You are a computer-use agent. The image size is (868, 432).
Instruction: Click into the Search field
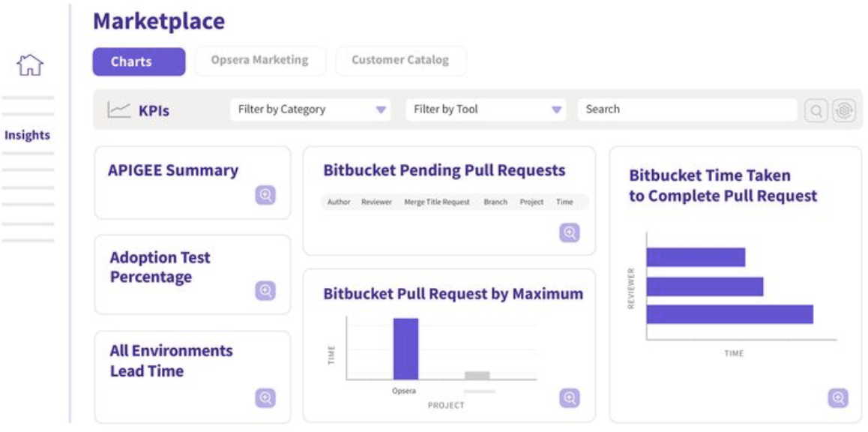[687, 109]
